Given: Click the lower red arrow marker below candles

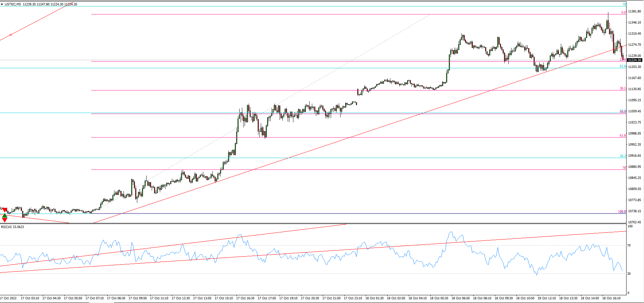Looking at the screenshot, I should [x=5, y=220].
